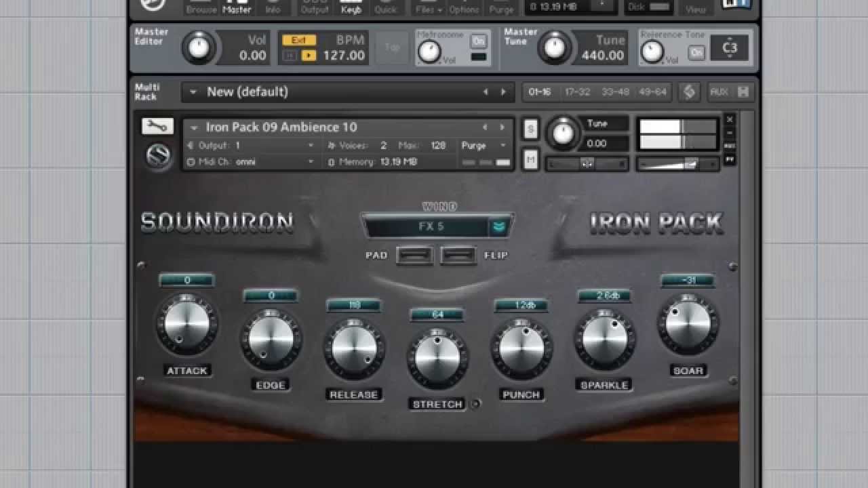Click the instrument Tune knob
The image size is (868, 488).
(x=563, y=134)
